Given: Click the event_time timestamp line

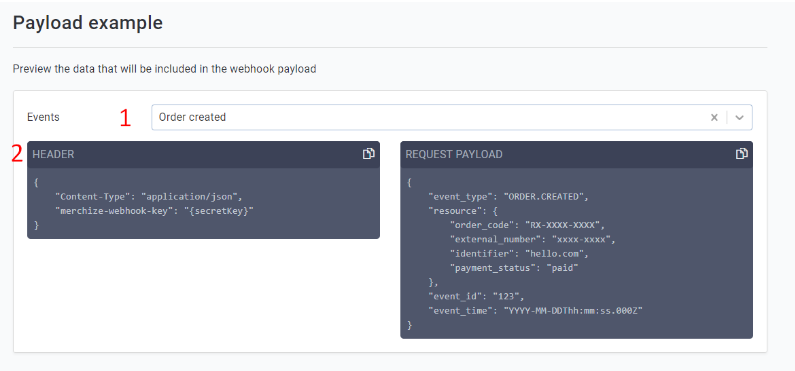Looking at the screenshot, I should (x=535, y=311).
